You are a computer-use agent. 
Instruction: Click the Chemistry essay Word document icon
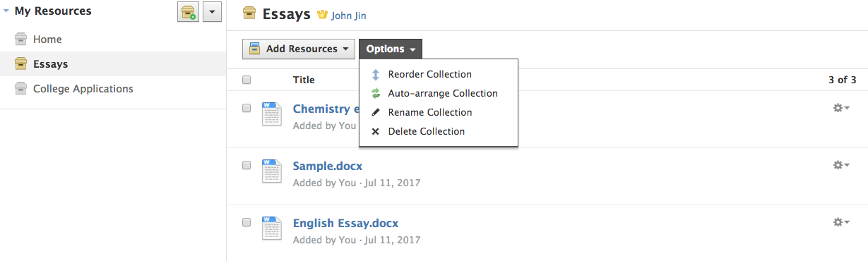point(271,114)
